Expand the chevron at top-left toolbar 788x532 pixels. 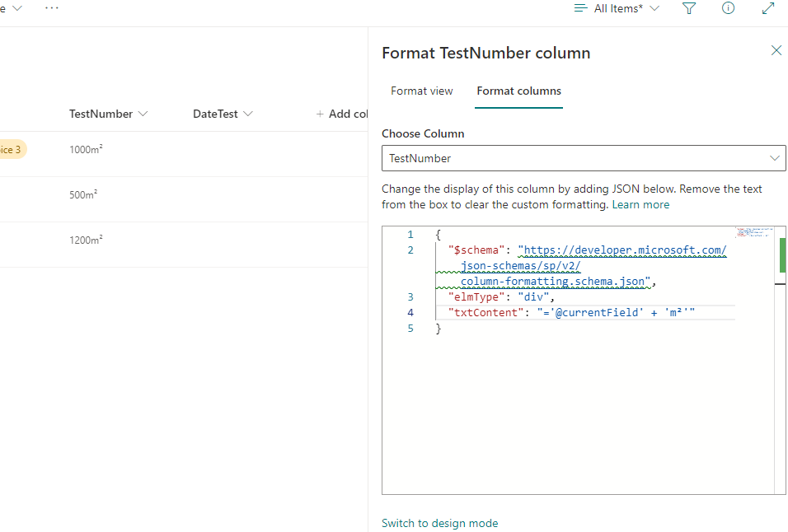17,8
